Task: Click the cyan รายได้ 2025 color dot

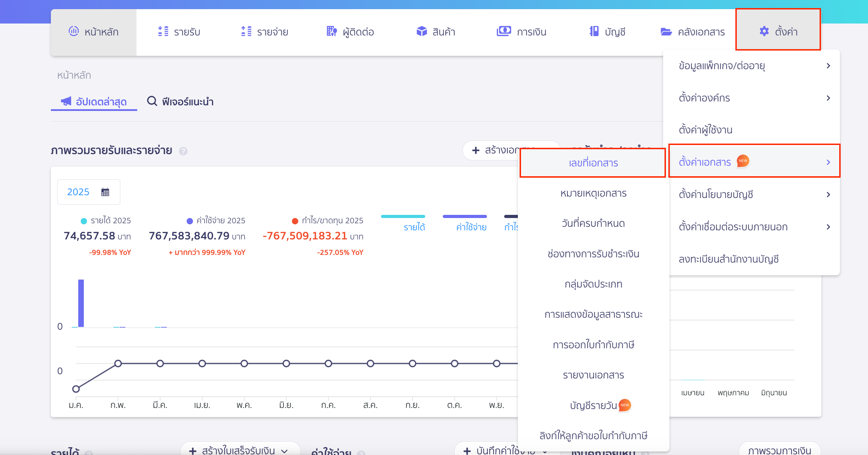Action: [84, 221]
